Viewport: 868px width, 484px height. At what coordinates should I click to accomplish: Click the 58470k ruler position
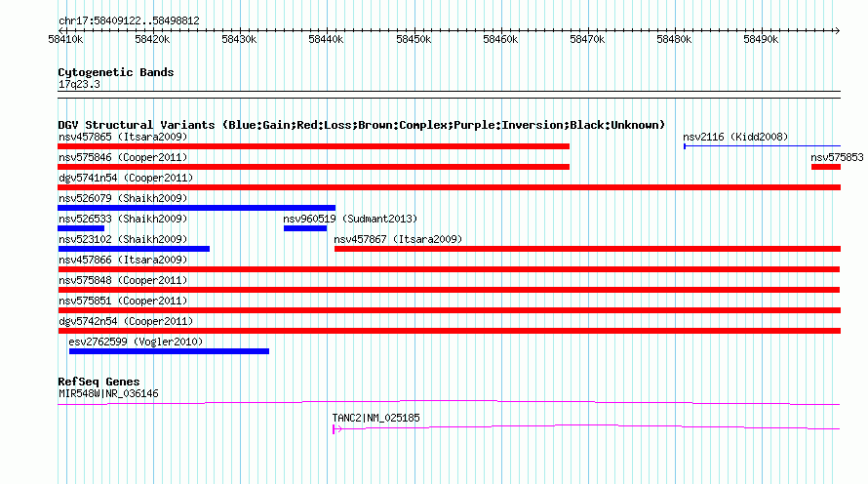click(x=587, y=39)
